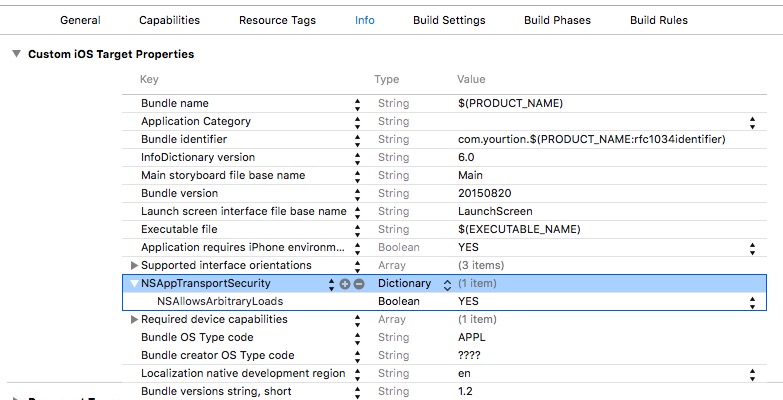Collapse the NSAppTransportSecurity dictionary
The height and width of the screenshot is (400, 783).
point(135,284)
